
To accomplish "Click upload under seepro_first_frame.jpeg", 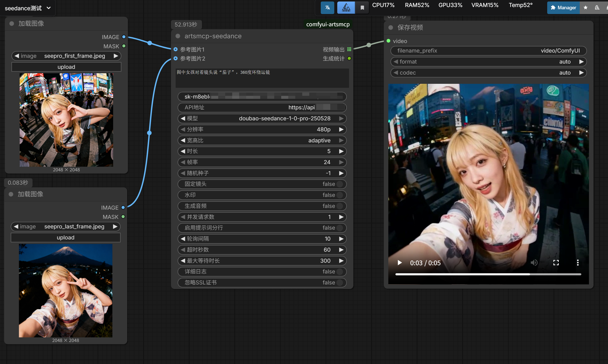I will 66,67.
